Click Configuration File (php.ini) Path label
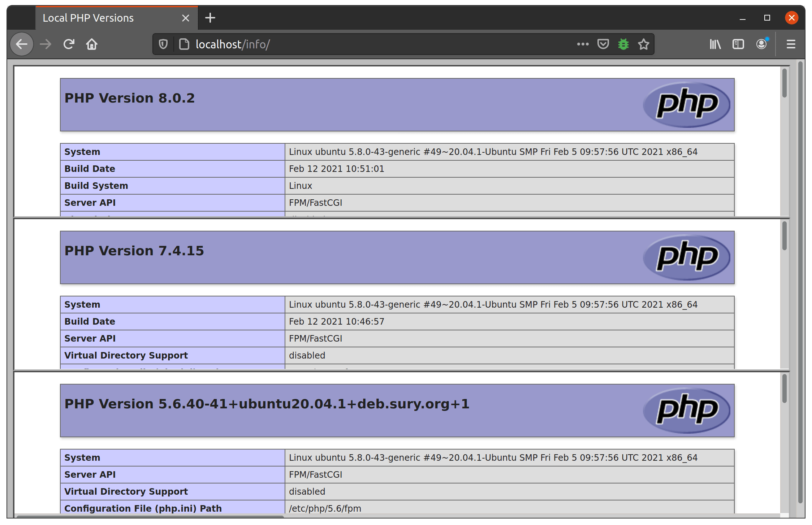This screenshot has width=812, height=525. pyautogui.click(x=143, y=508)
